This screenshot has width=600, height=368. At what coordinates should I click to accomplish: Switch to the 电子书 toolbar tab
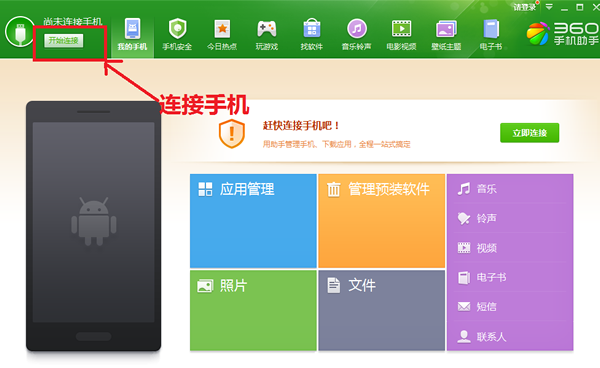(x=491, y=35)
